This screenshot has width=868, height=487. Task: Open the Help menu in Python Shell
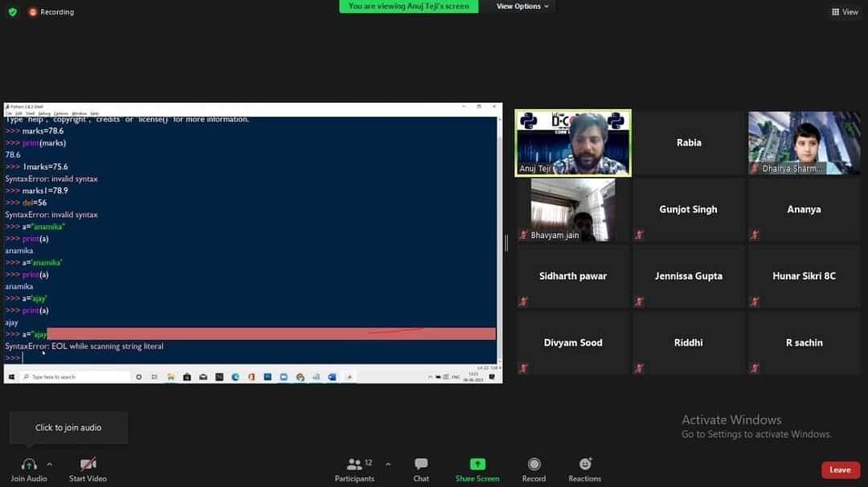[94, 113]
